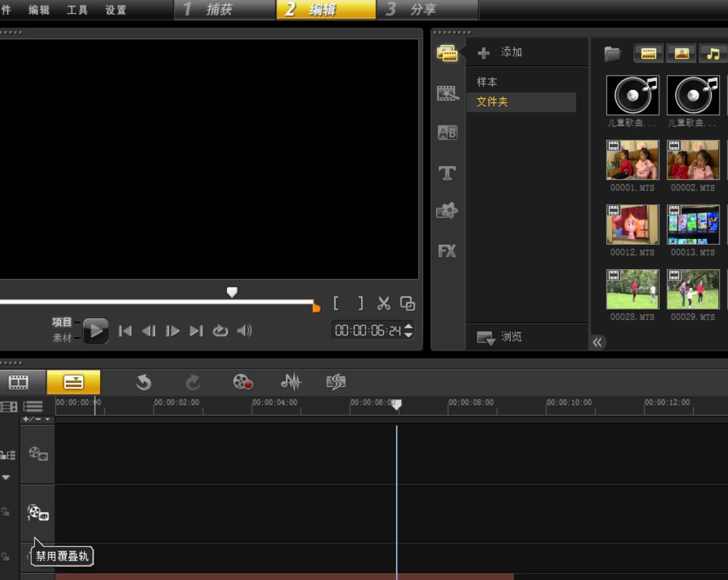
Task: Split the clip with the scissors
Action: [x=384, y=304]
